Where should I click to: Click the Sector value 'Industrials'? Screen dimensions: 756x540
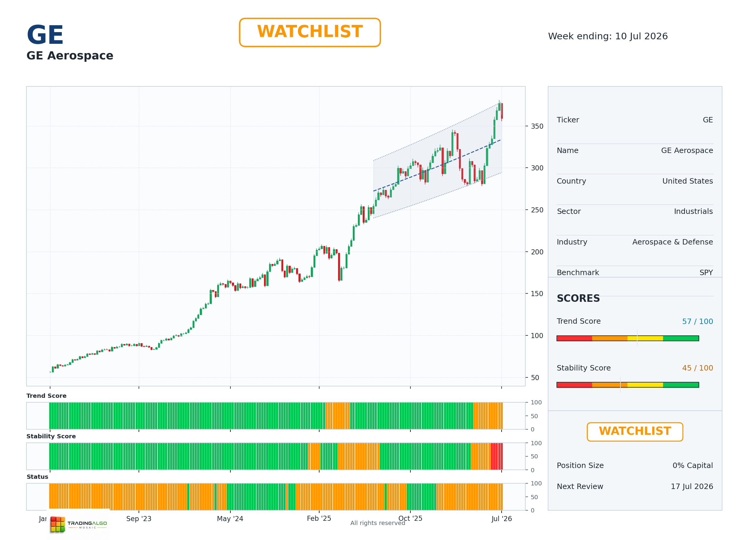(693, 211)
